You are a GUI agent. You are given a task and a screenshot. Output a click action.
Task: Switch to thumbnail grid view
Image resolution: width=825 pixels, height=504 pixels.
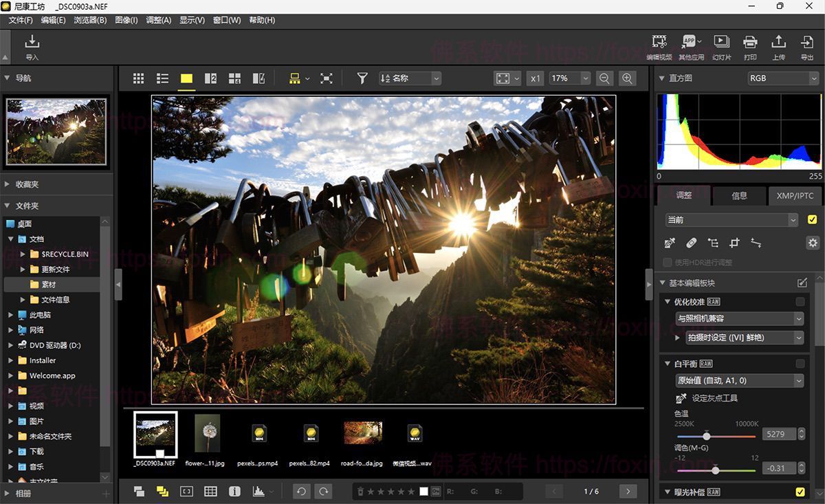pos(138,78)
